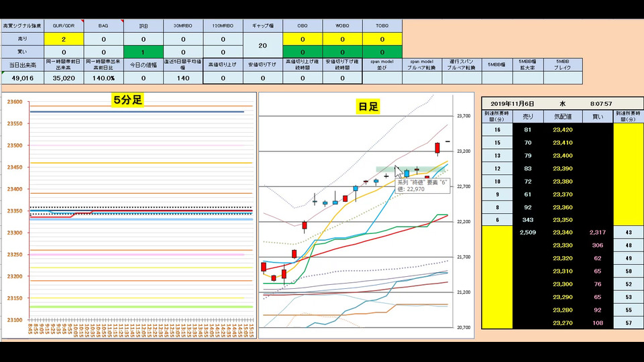Screen dimensions: 644x362
Task: Select the 5-day average range value 140
Action: 183,78
